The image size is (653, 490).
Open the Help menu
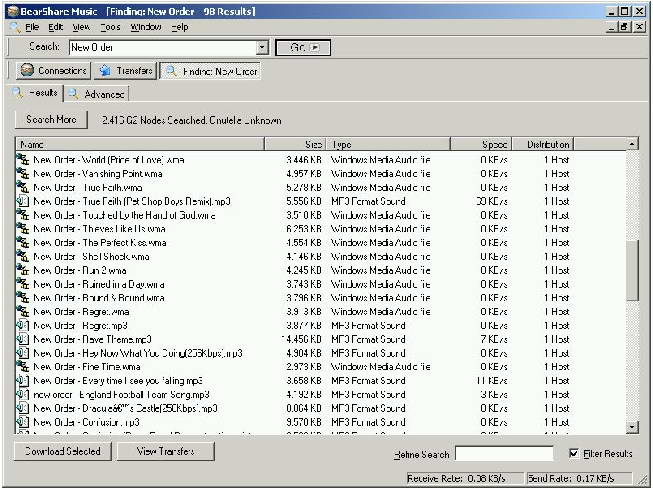(x=180, y=27)
